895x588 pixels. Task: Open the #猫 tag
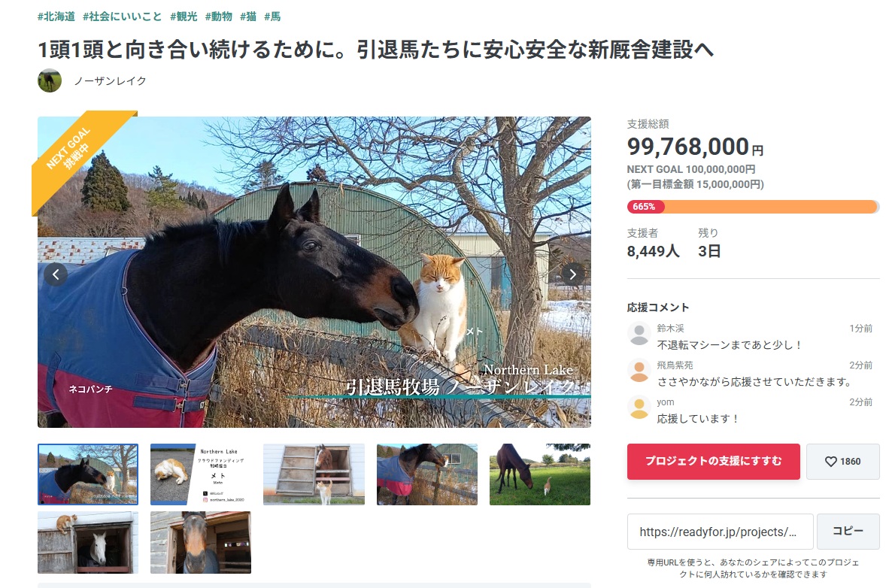coord(248,17)
